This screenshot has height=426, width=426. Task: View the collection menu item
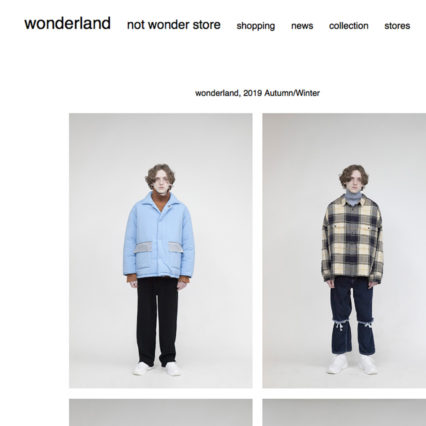[x=349, y=26]
